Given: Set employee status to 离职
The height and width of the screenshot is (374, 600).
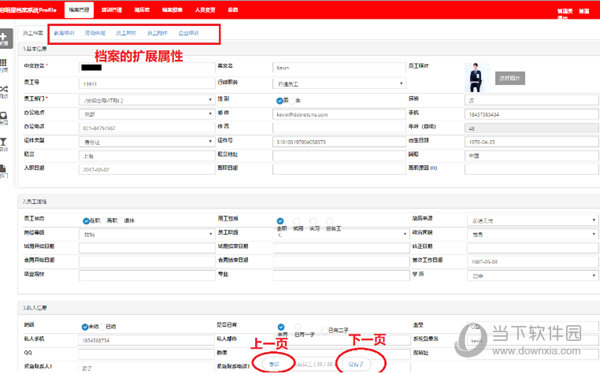Looking at the screenshot, I should (x=104, y=221).
